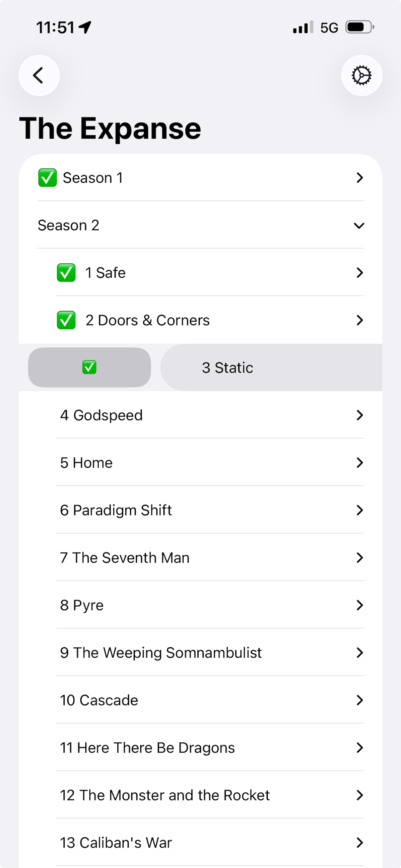Viewport: 401px width, 868px height.
Task: Tap the back arrow button
Action: (x=39, y=75)
